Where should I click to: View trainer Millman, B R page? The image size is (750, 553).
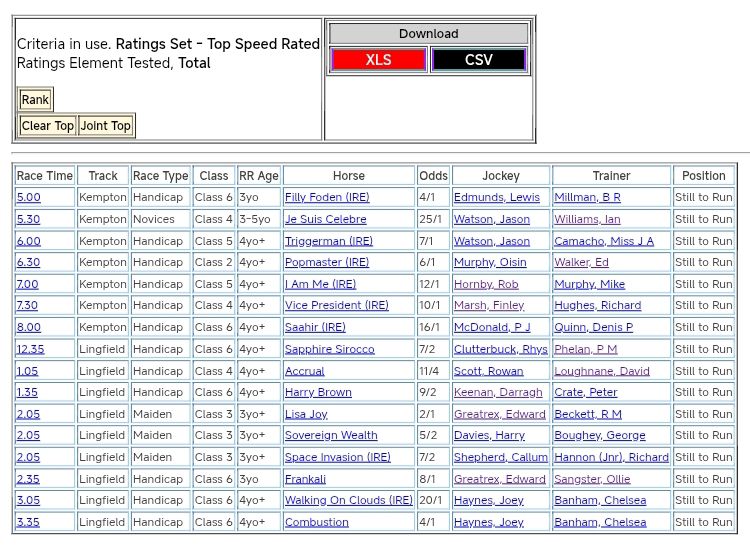click(587, 198)
